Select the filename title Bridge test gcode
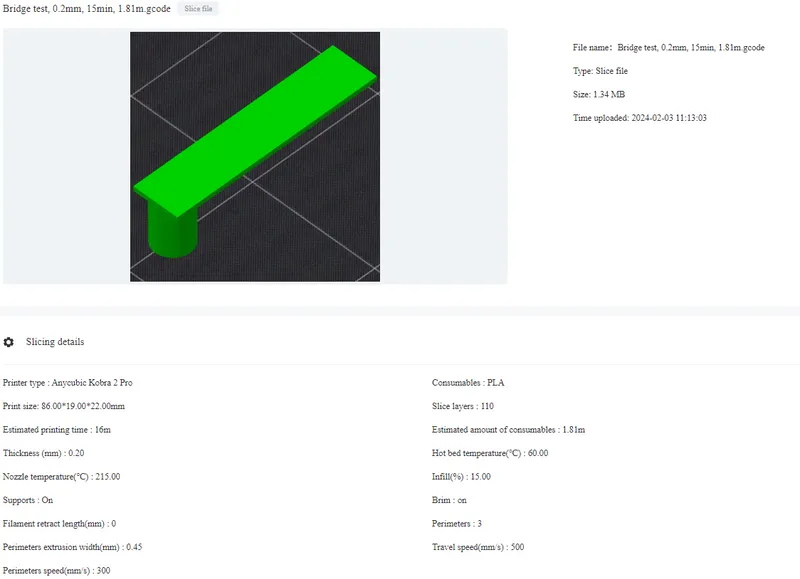This screenshot has width=800, height=579. coord(85,9)
